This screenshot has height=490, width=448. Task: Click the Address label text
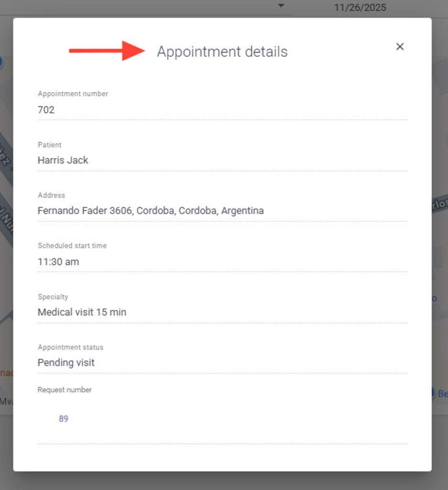tap(51, 195)
